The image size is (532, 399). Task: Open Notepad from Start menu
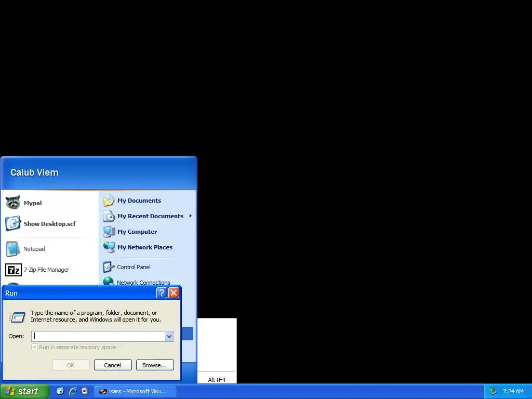[x=49, y=249]
